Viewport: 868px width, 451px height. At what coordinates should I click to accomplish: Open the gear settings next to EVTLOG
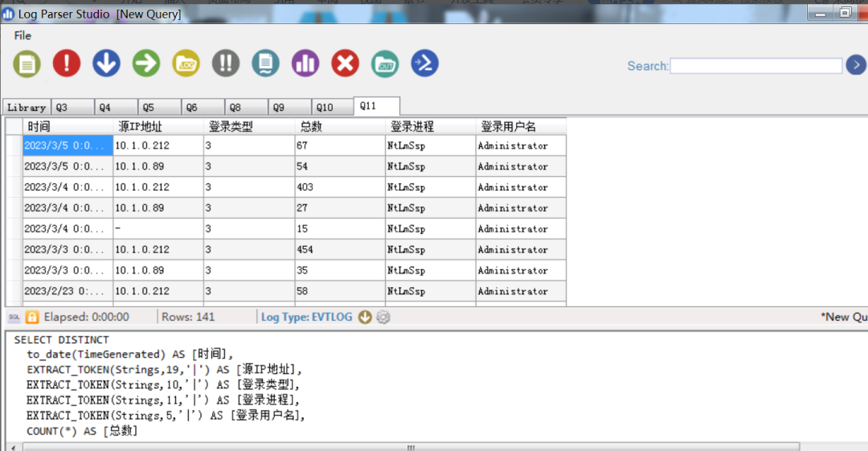point(383,317)
